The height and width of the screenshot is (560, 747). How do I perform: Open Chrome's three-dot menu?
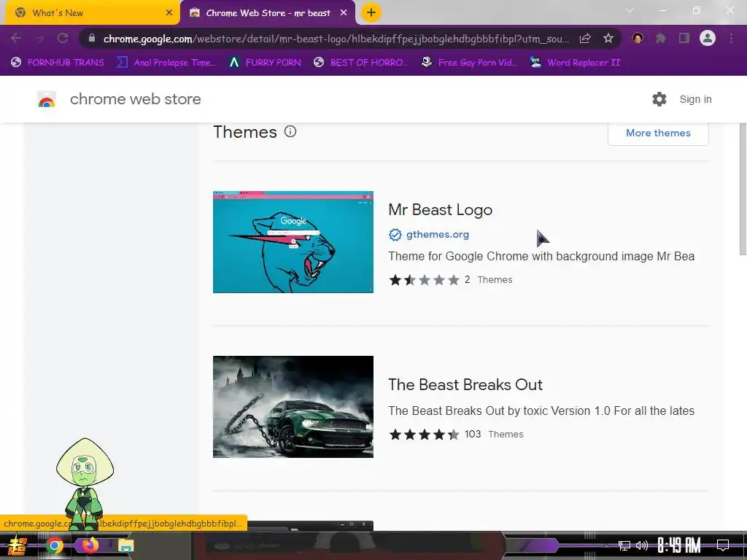click(731, 38)
